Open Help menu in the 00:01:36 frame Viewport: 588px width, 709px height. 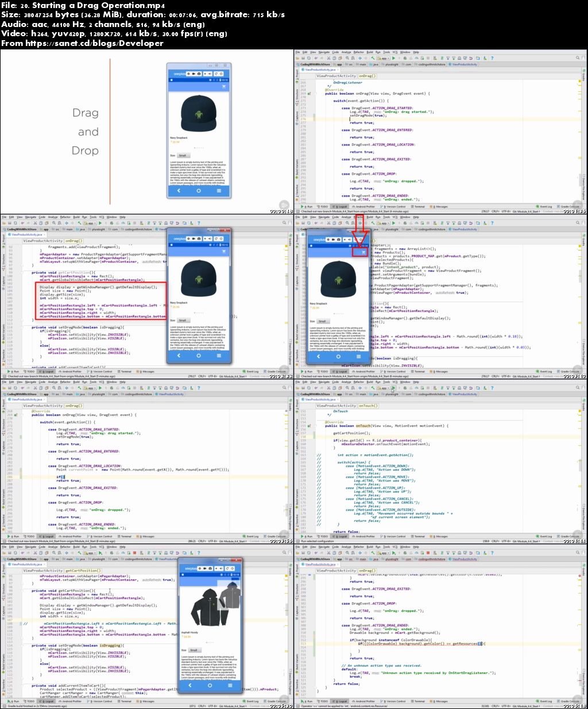(416, 52)
